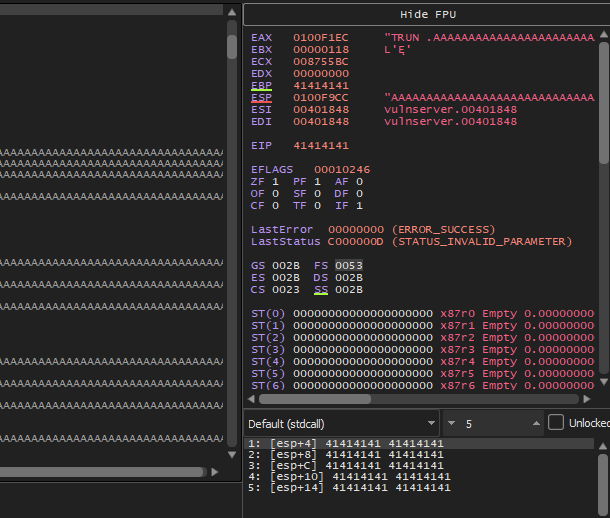Open the Default (stdcall) calling convention dropdown

pyautogui.click(x=341, y=423)
